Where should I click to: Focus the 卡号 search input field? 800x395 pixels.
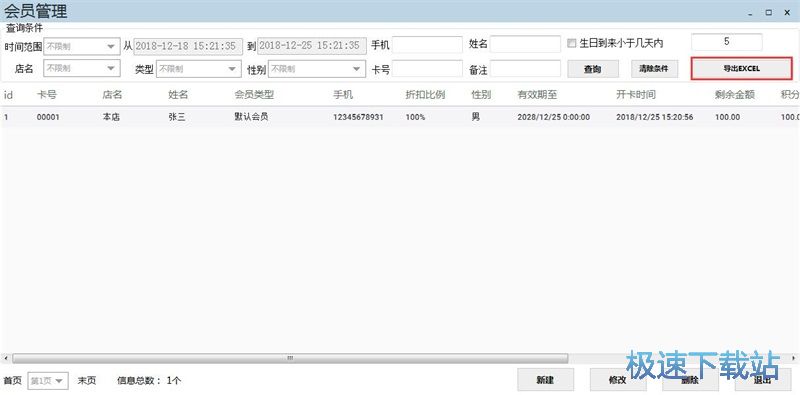(x=428, y=69)
